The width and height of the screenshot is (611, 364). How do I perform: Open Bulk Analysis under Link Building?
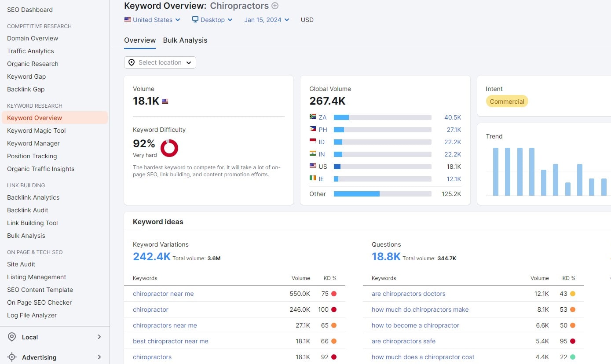pos(26,236)
